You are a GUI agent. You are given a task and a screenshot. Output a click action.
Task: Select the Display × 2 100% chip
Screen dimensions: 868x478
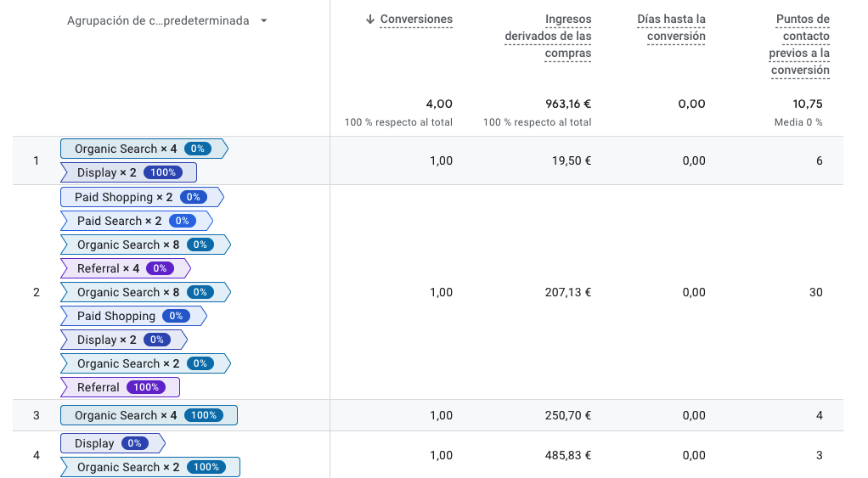(128, 172)
